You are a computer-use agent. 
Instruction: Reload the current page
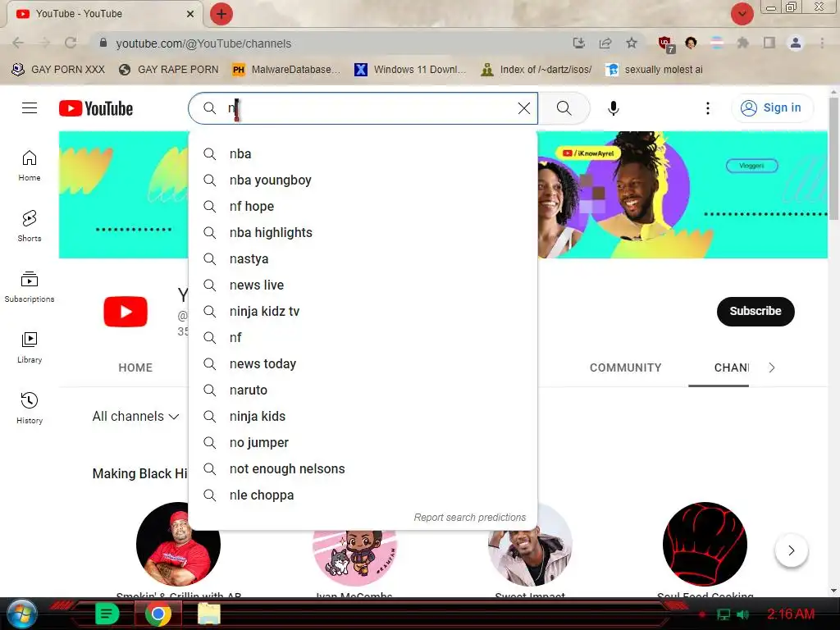[x=71, y=43]
